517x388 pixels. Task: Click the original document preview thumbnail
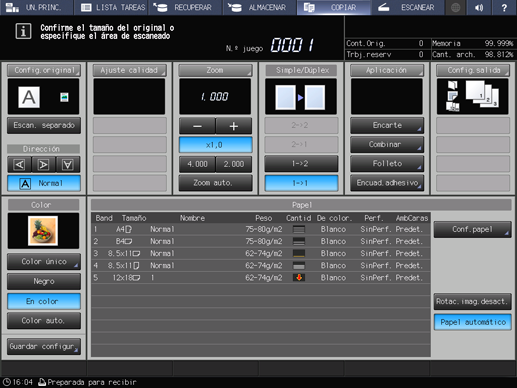click(29, 97)
